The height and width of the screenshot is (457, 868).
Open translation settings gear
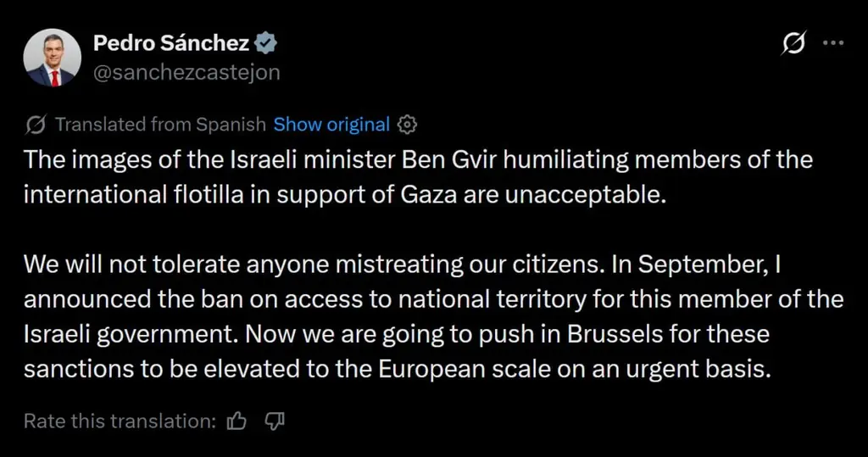point(408,125)
